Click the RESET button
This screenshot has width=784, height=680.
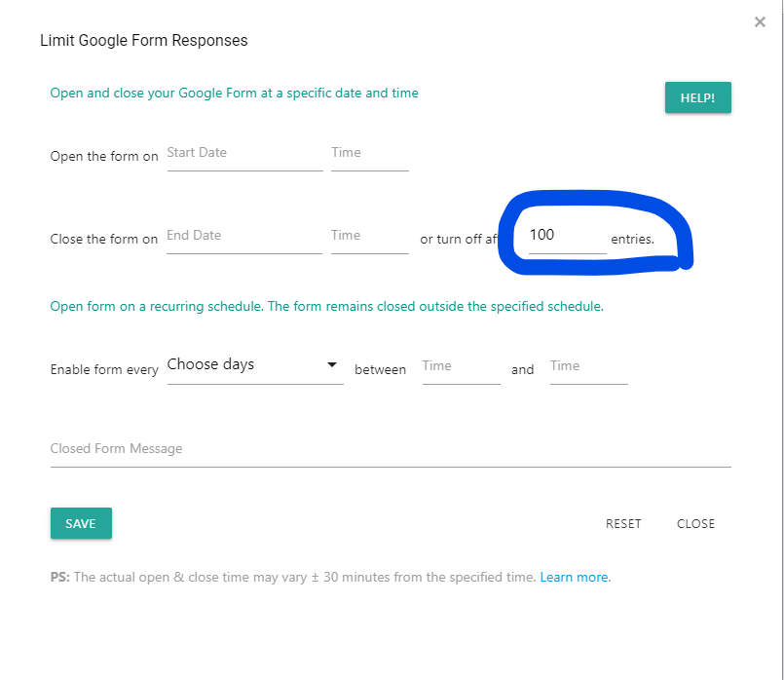[x=623, y=523]
